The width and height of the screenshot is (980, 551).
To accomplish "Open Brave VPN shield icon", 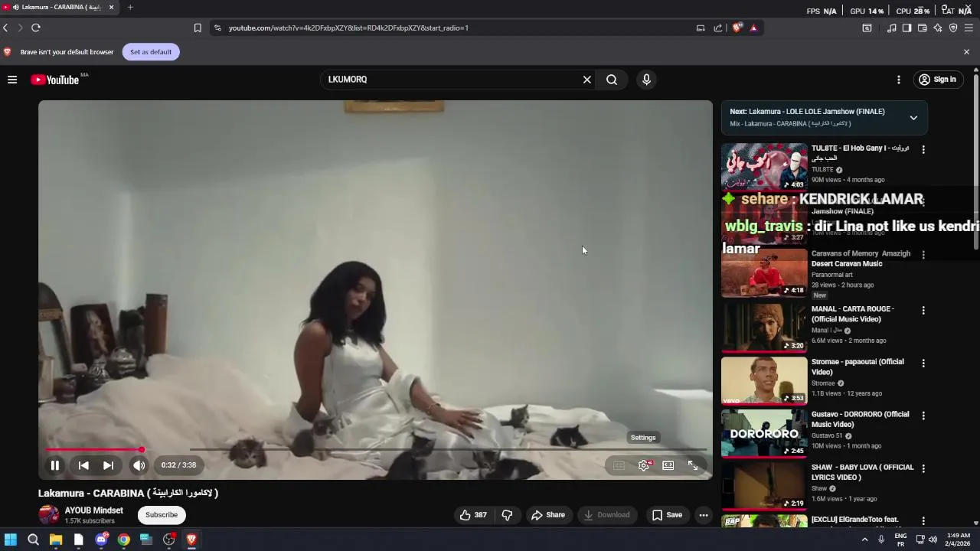I will tap(953, 28).
